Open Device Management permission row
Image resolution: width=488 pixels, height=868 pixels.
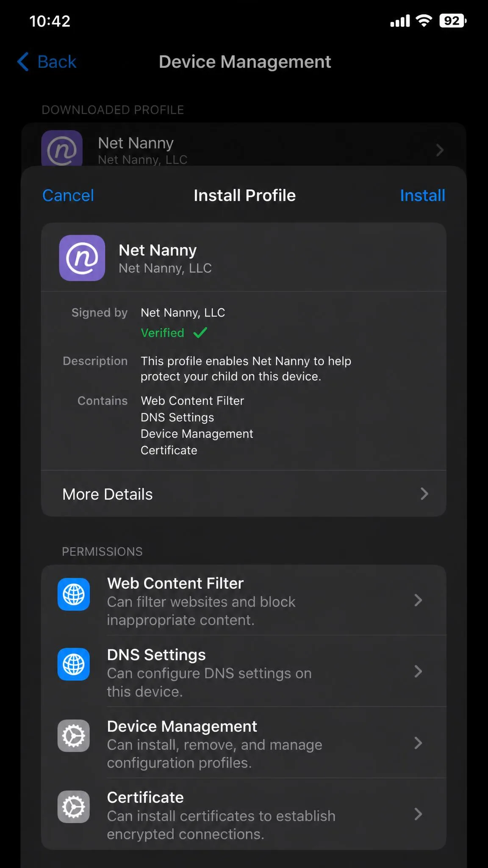pos(244,743)
